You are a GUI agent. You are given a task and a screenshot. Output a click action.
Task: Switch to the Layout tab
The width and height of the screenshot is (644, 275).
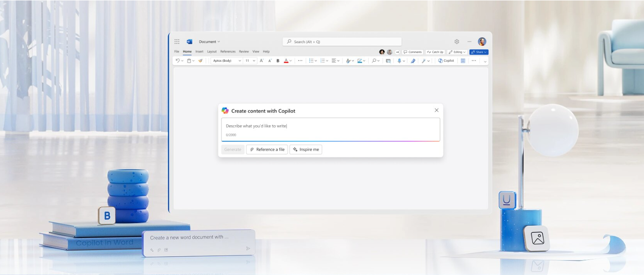(x=212, y=52)
